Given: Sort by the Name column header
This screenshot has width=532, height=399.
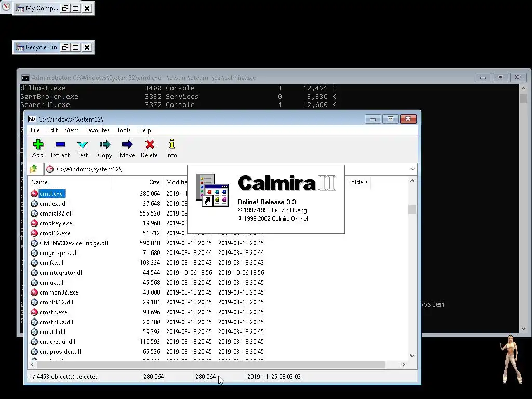Looking at the screenshot, I should pyautogui.click(x=70, y=182).
